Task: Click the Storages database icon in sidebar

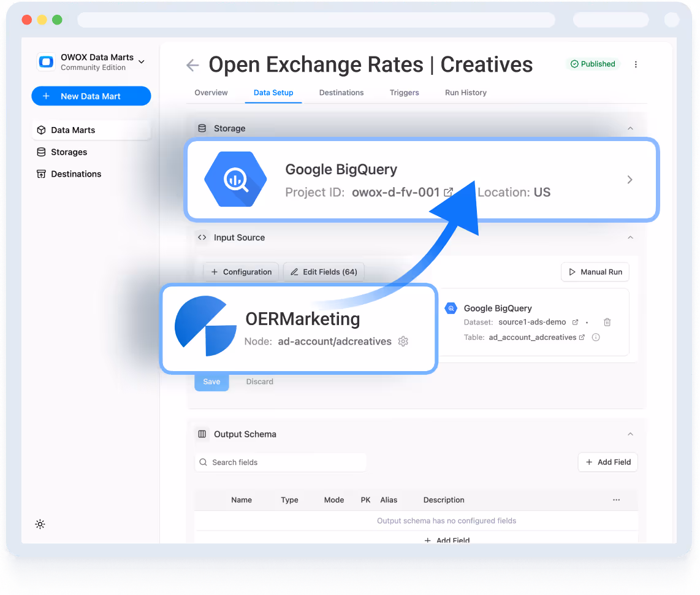Action: pyautogui.click(x=42, y=152)
